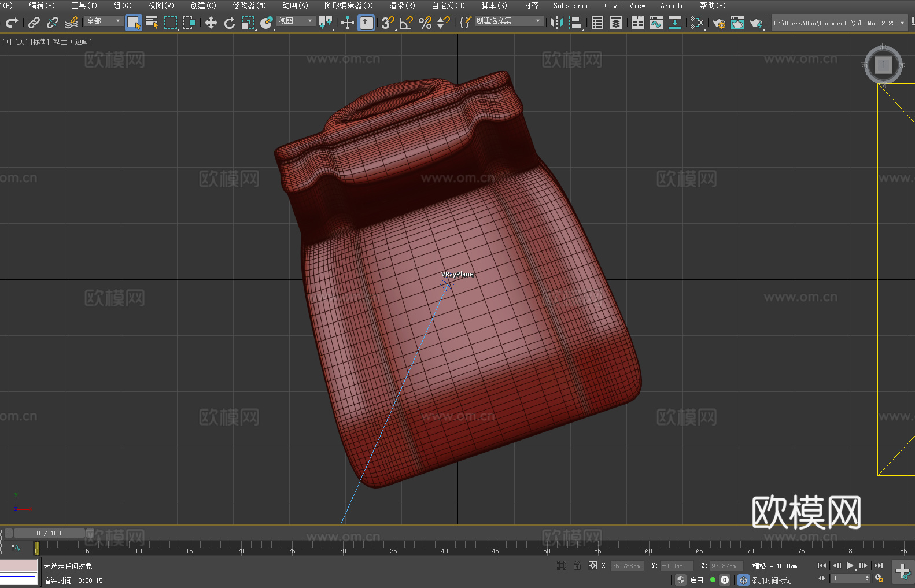Image resolution: width=915 pixels, height=588 pixels.
Task: Click the Unlink selection broken-chain icon
Action: [x=53, y=23]
